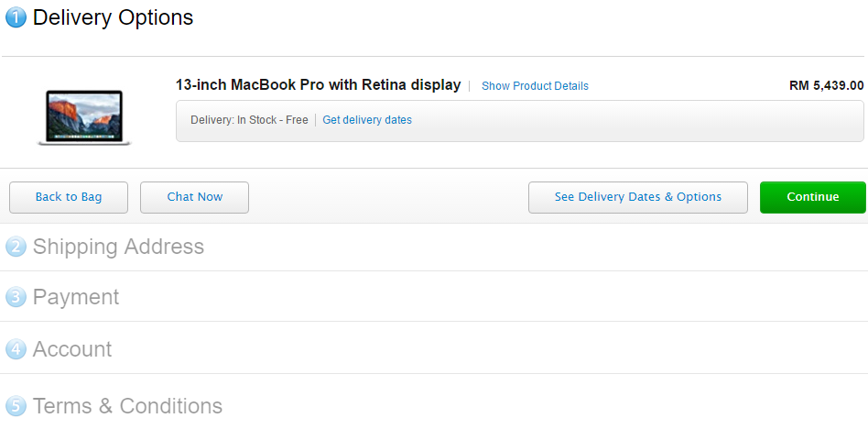Image resolution: width=868 pixels, height=429 pixels.
Task: Click the step 4 Account number icon
Action: pyautogui.click(x=16, y=349)
